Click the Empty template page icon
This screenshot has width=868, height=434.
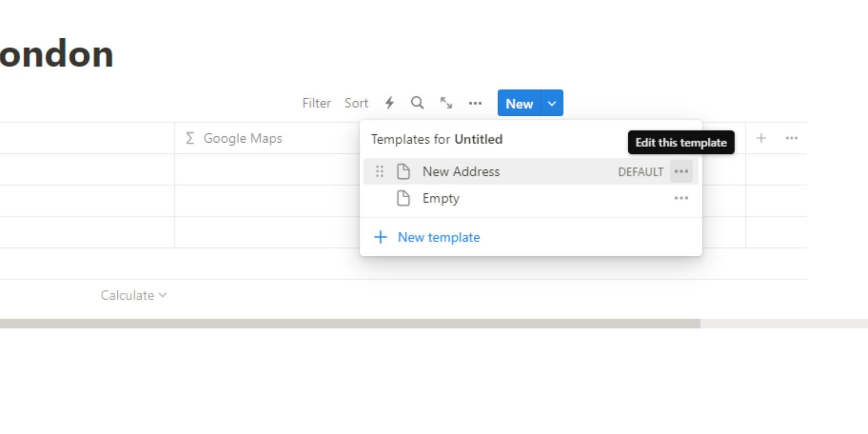403,198
